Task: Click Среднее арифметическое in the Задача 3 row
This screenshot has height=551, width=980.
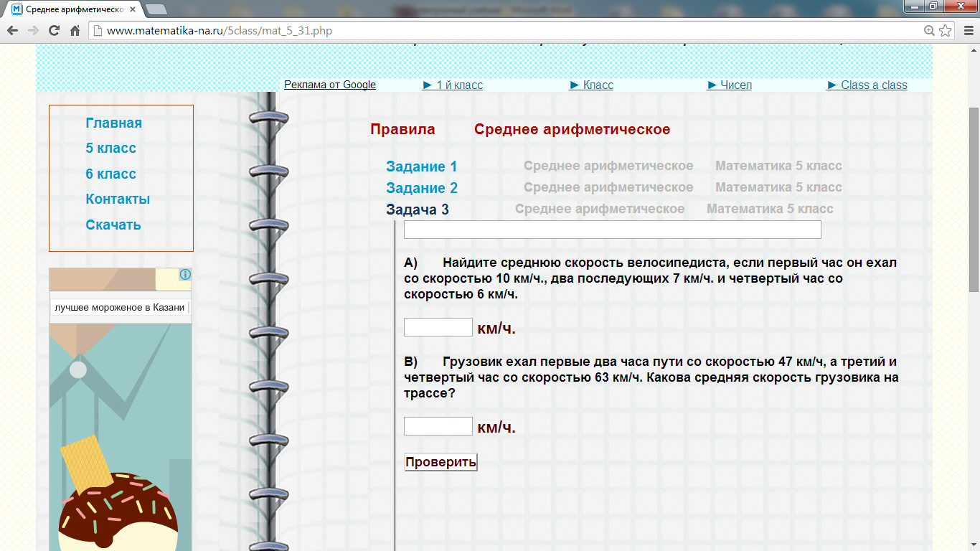Action: click(600, 209)
